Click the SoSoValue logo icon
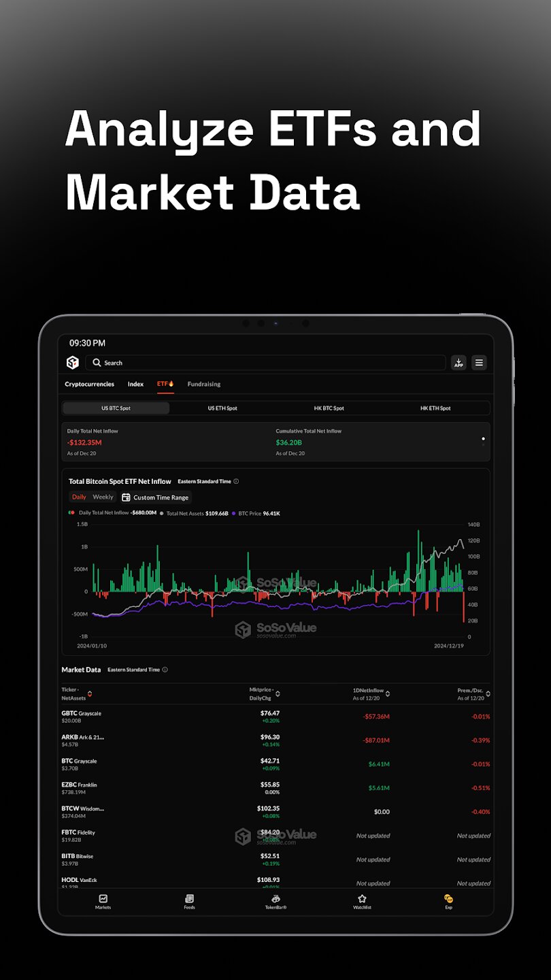551x980 pixels. pos(73,363)
